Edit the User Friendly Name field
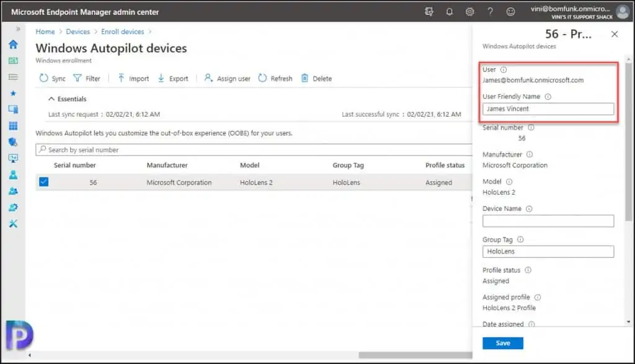The width and height of the screenshot is (635, 364). 548,109
